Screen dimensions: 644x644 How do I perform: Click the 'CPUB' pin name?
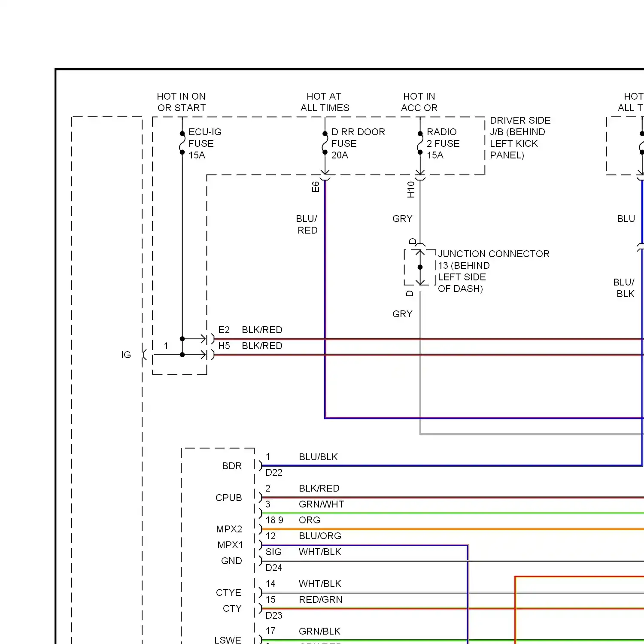[x=229, y=498]
